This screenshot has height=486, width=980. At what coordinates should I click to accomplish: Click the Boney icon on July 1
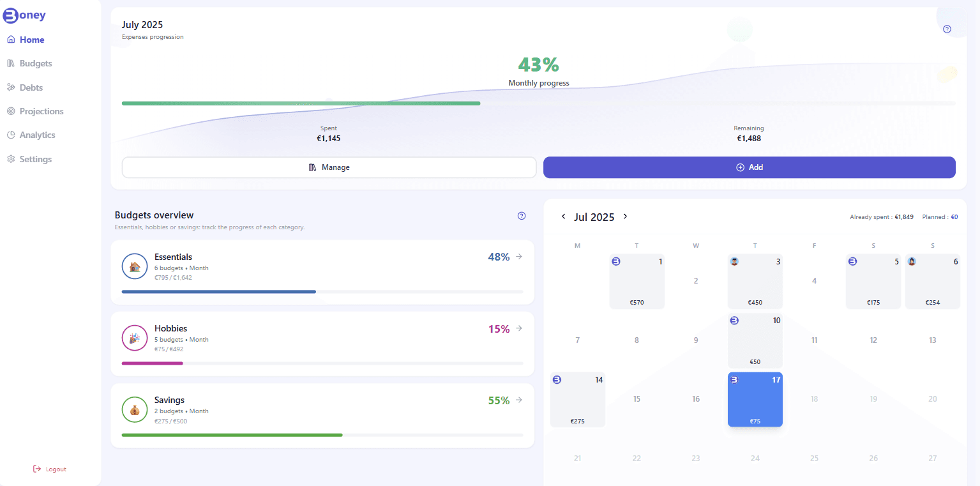616,261
